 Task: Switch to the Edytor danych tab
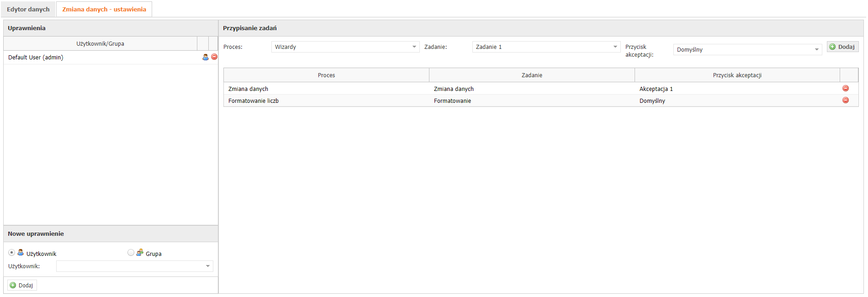(28, 9)
